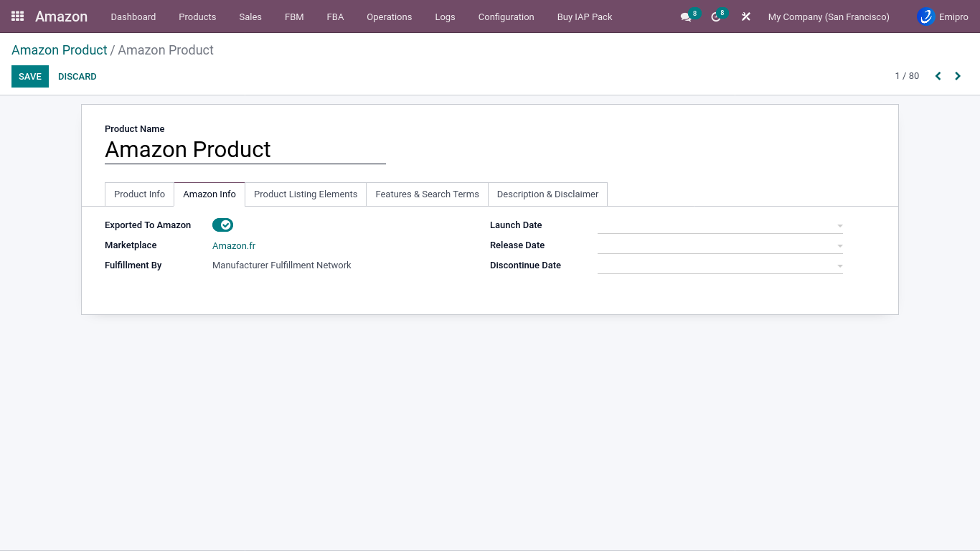Toggle the Exported To Amazon switch
This screenshot has height=551, width=980.
pos(222,225)
